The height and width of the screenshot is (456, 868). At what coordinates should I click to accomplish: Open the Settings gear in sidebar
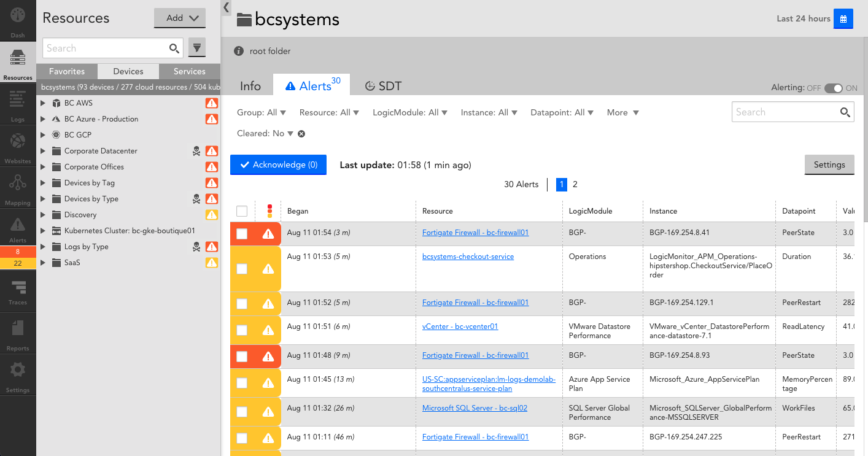pos(18,370)
